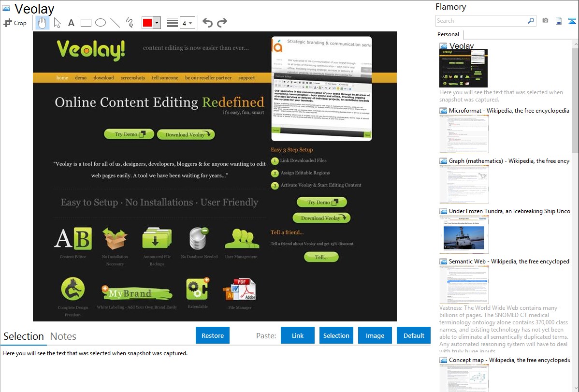Click the Under Frozen Tundra title text
The width and height of the screenshot is (579, 392).
tap(509, 211)
